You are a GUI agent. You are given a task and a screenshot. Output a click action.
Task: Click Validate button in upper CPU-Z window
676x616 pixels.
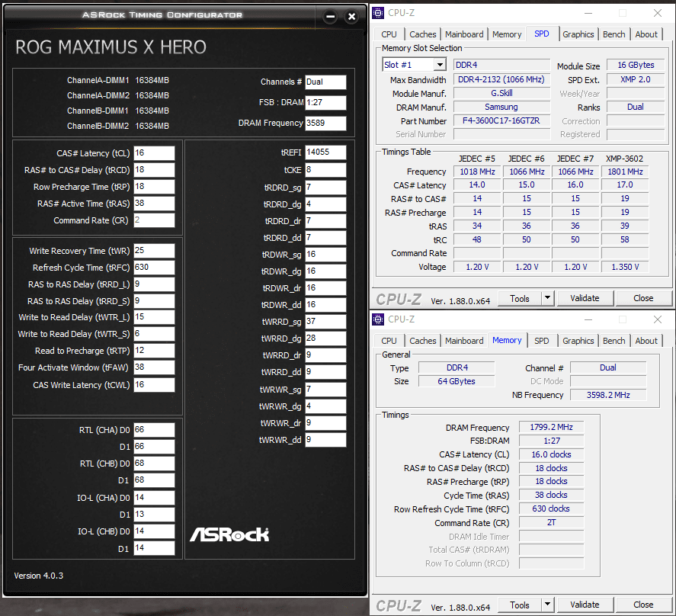click(x=585, y=298)
